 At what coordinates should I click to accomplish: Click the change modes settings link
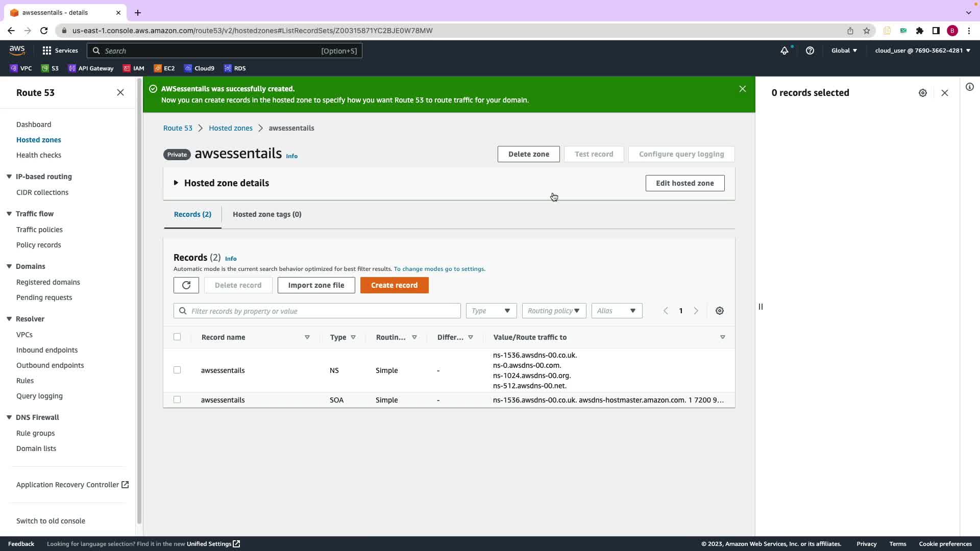[x=439, y=269]
